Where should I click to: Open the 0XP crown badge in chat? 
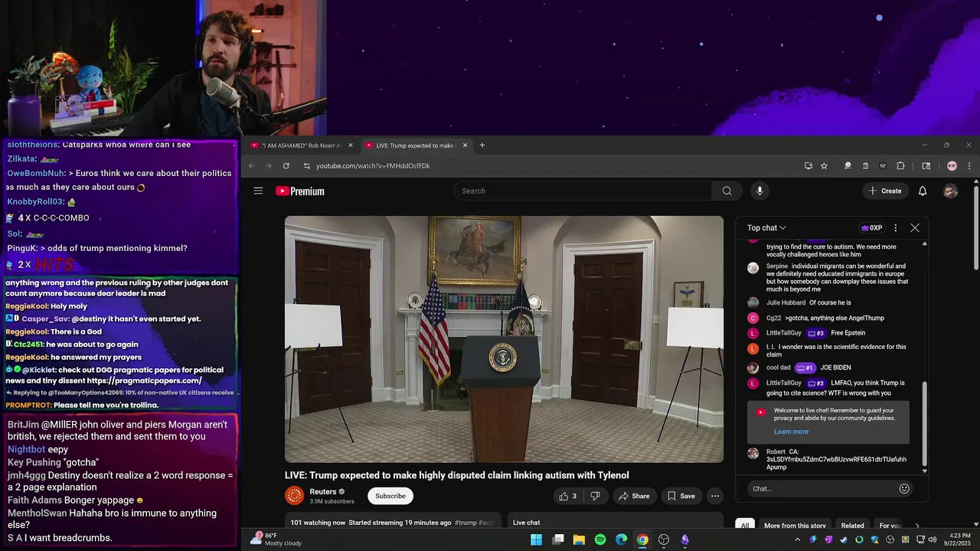point(872,228)
